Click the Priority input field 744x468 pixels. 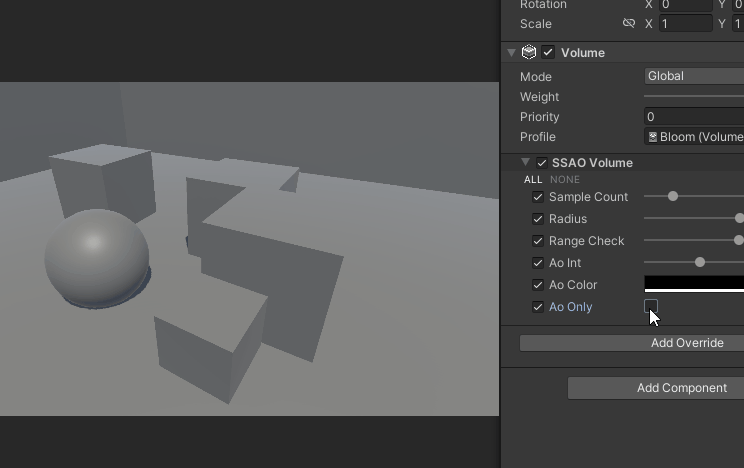click(694, 117)
